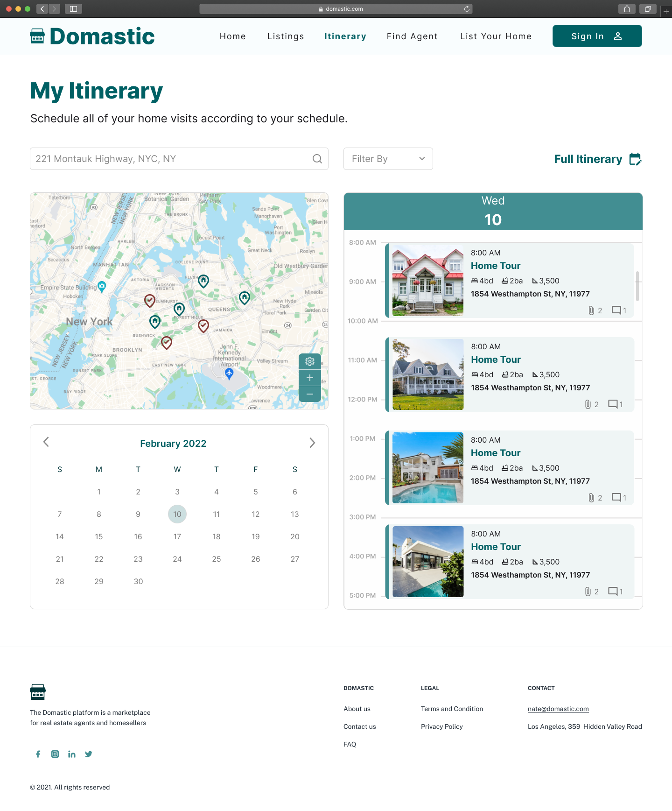Select the teal home pin near Floral Park
Viewport: 672px width, 811px height.
tap(245, 298)
